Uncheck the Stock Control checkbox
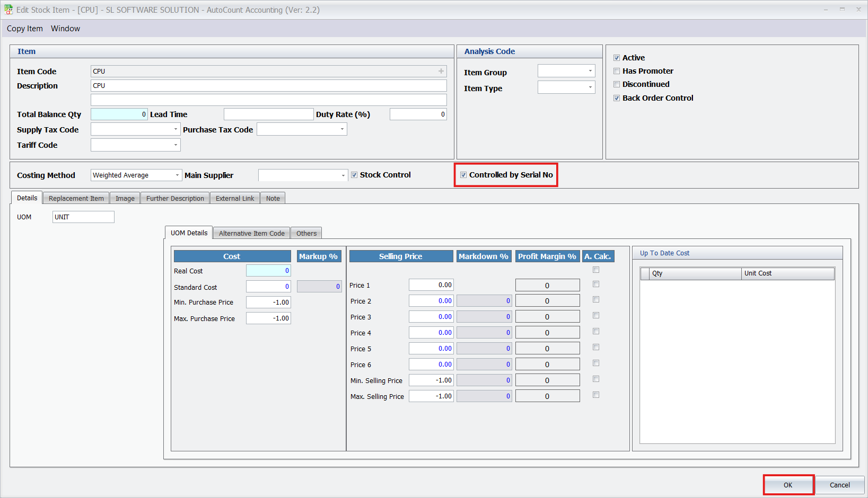Viewport: 868px width, 498px height. coord(354,175)
